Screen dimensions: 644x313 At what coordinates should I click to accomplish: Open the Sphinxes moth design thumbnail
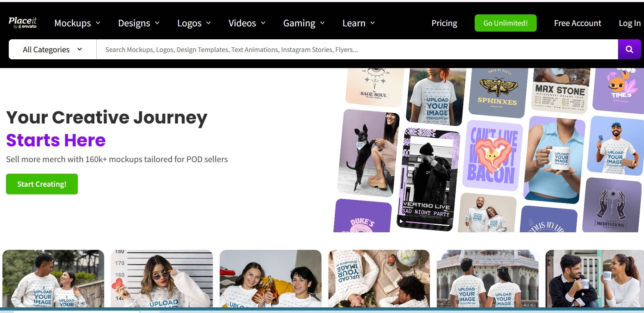pos(497,91)
